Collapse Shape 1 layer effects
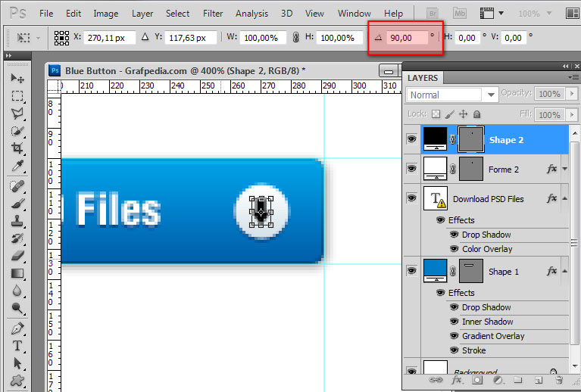 (564, 271)
